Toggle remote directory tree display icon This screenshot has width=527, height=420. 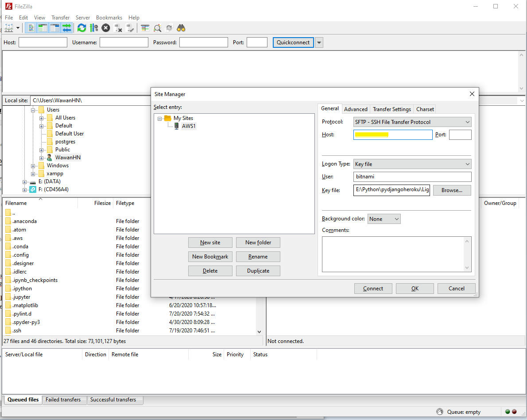tap(55, 28)
